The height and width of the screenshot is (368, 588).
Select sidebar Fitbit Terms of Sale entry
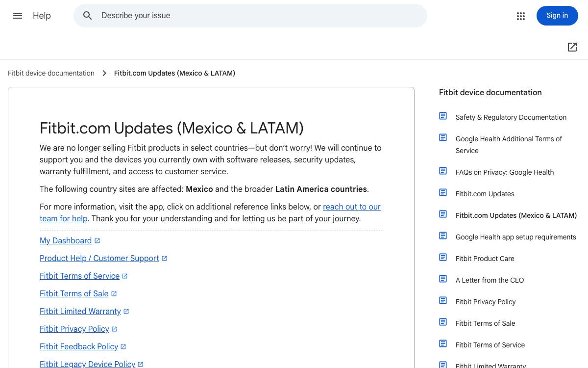[486, 323]
